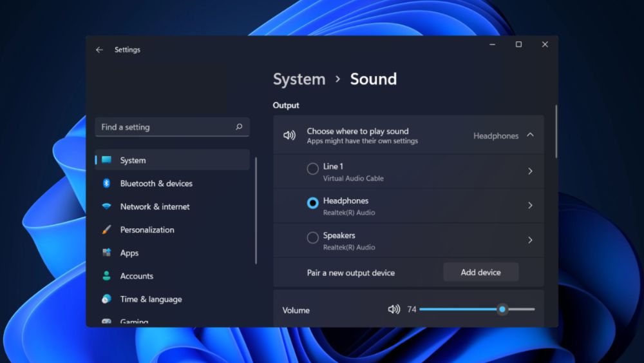Screen dimensions: 644x363
Task: Click the Personalization paintbrush icon
Action: 106,230
